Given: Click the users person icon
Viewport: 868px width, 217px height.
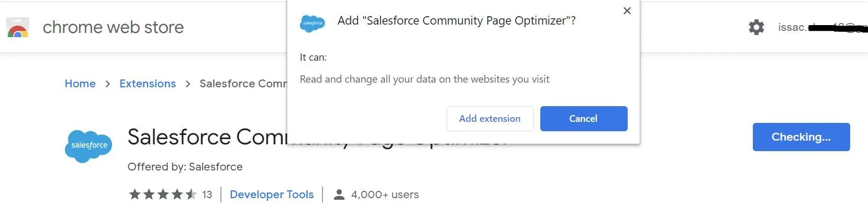Looking at the screenshot, I should tap(339, 195).
